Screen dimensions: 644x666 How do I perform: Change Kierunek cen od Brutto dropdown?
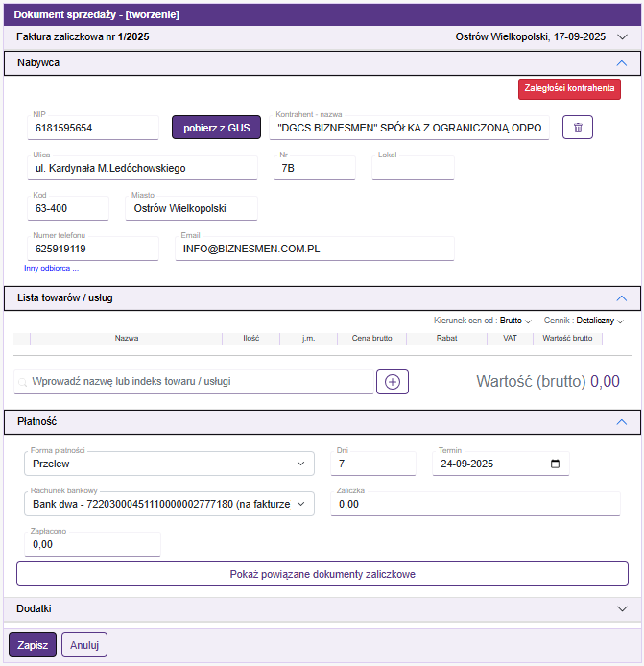[x=515, y=321]
